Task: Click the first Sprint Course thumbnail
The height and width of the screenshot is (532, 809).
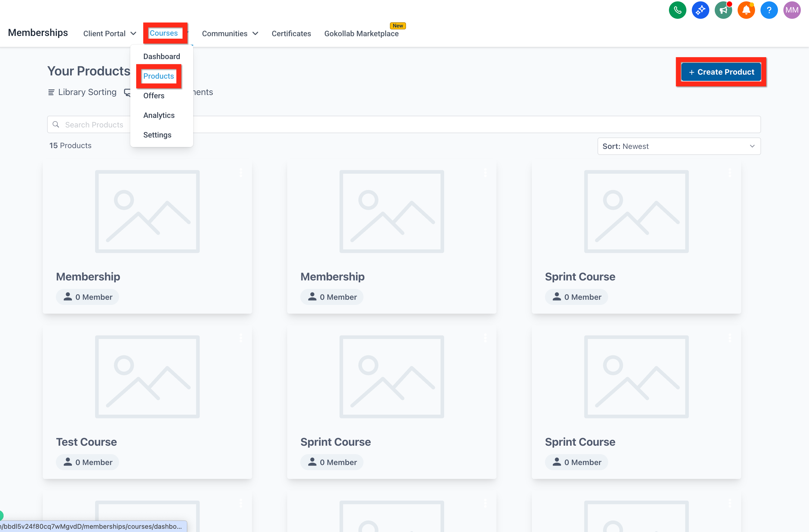Action: point(636,211)
